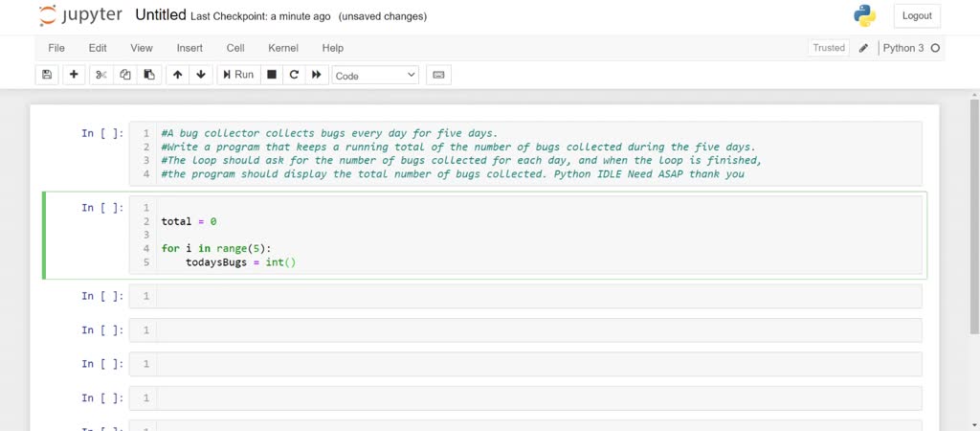Click the Untitled notebook name to rename

click(161, 15)
